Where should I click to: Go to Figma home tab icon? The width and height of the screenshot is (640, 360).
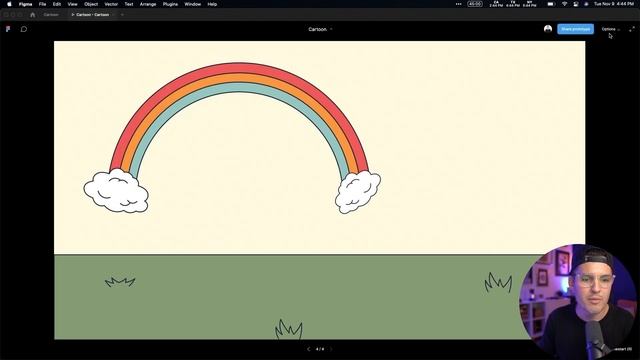pos(33,15)
